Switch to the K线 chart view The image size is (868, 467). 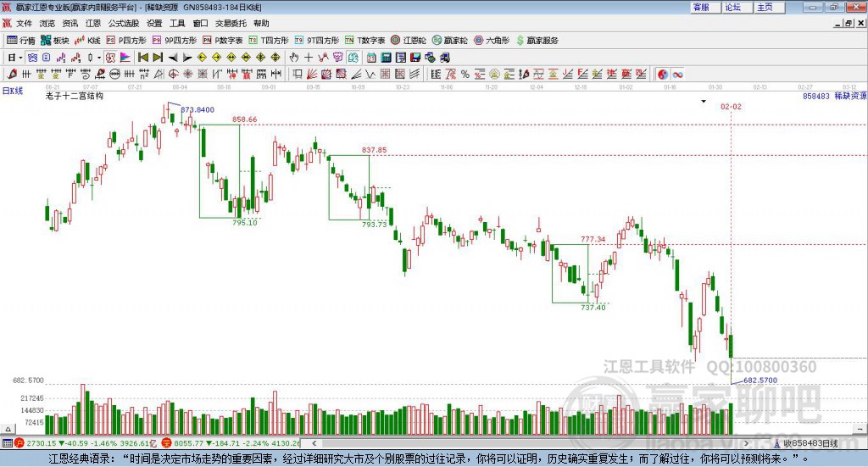[87, 41]
